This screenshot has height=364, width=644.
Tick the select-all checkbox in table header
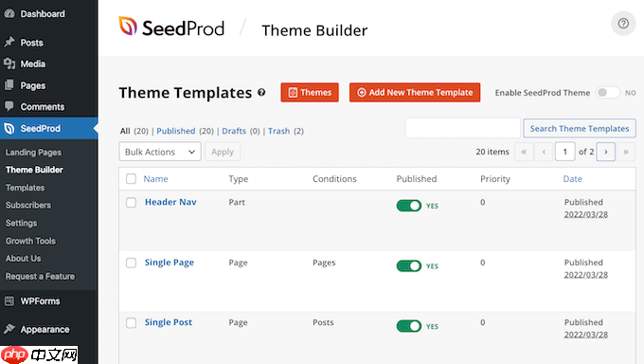pos(131,179)
